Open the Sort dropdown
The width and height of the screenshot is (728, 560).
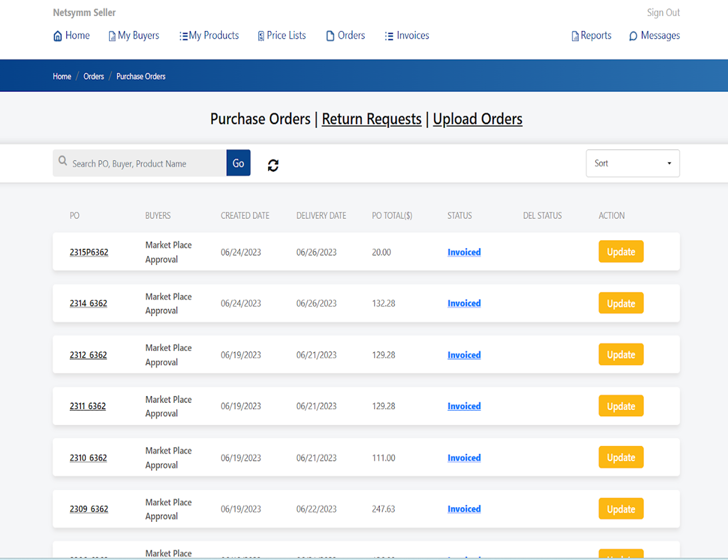click(x=633, y=163)
